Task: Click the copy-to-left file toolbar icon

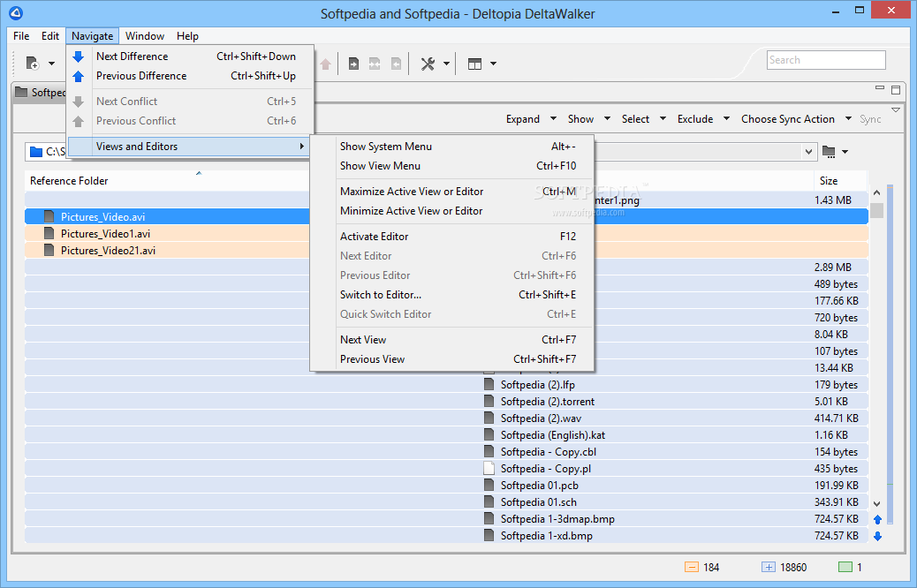Action: point(396,63)
